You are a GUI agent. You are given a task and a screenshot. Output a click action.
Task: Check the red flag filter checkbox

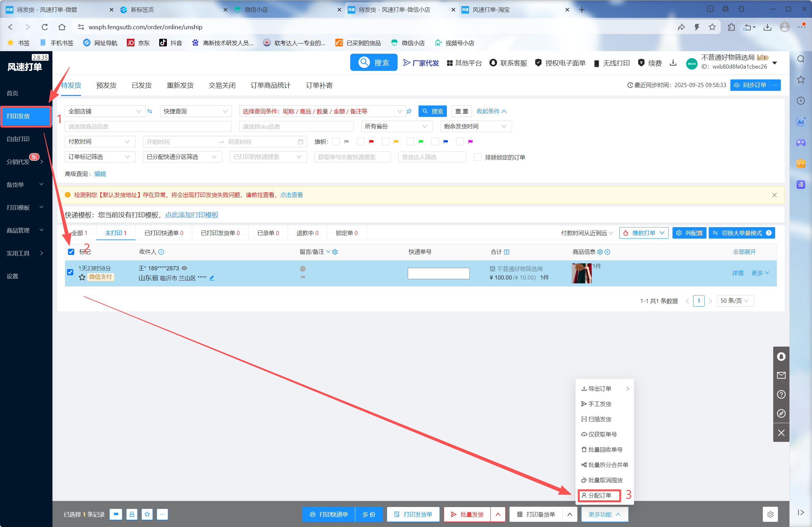pyautogui.click(x=361, y=142)
